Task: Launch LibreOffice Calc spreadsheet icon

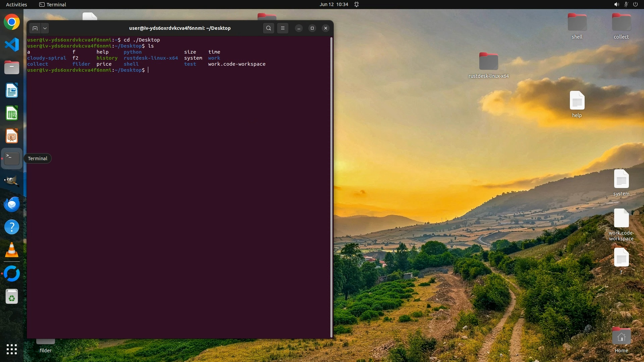Action: coord(12,113)
